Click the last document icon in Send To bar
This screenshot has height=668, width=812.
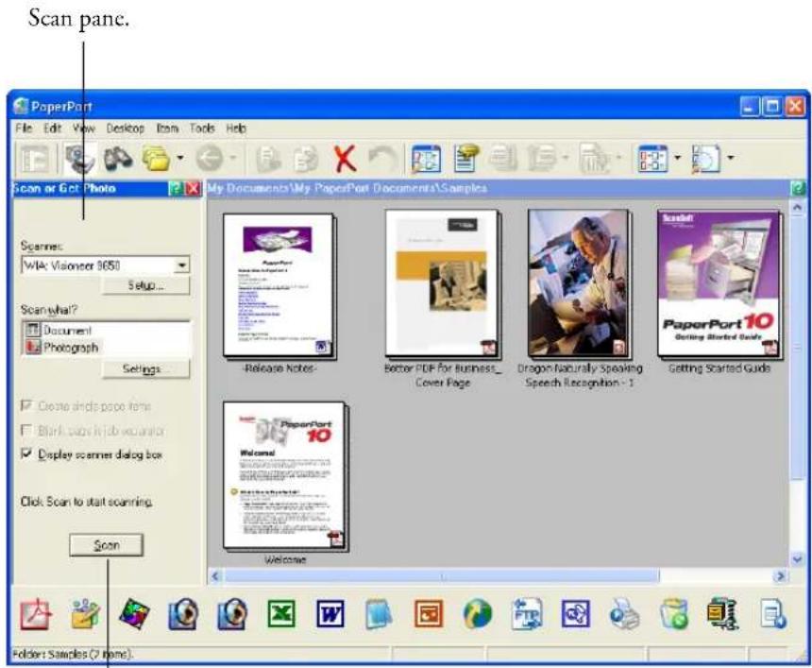point(772,615)
